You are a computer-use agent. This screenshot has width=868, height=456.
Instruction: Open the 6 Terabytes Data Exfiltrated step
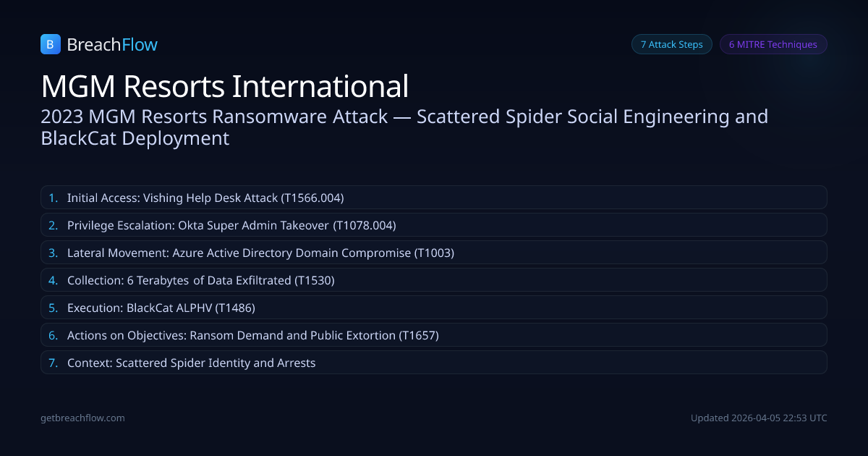point(200,280)
